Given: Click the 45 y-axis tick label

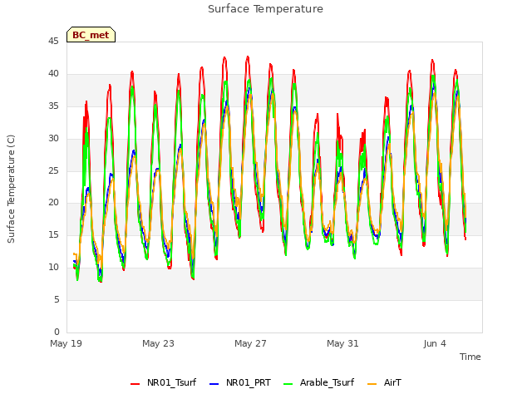Looking at the screenshot, I should point(53,41).
